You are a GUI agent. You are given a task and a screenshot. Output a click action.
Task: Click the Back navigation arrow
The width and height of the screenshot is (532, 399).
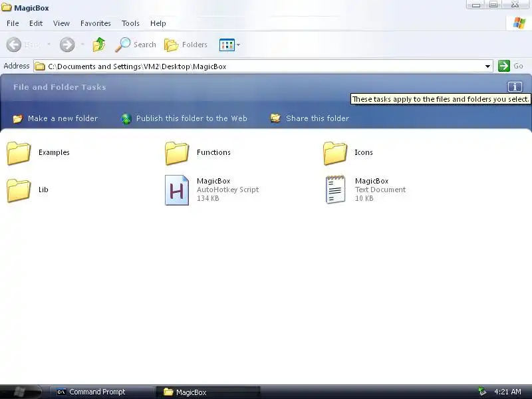[x=14, y=45]
